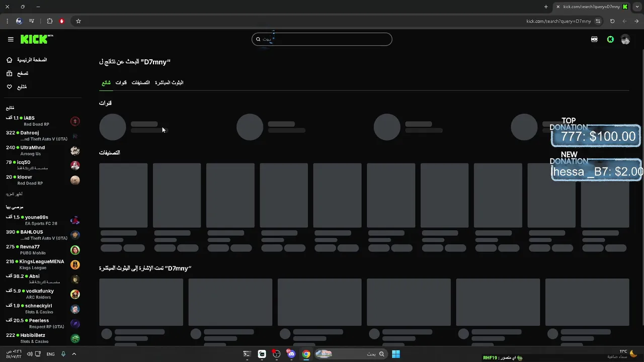
Task: Open KingsLeagueMENA recommended channel
Action: (43, 264)
